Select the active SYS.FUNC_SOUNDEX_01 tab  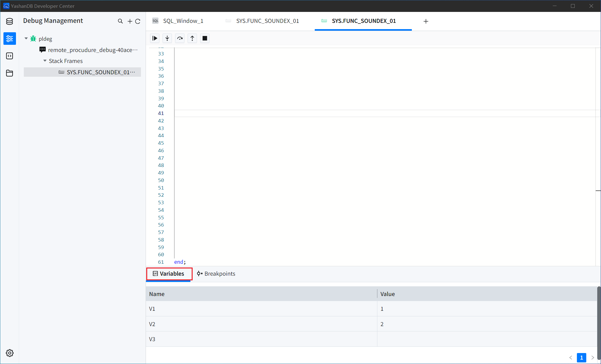pos(363,21)
